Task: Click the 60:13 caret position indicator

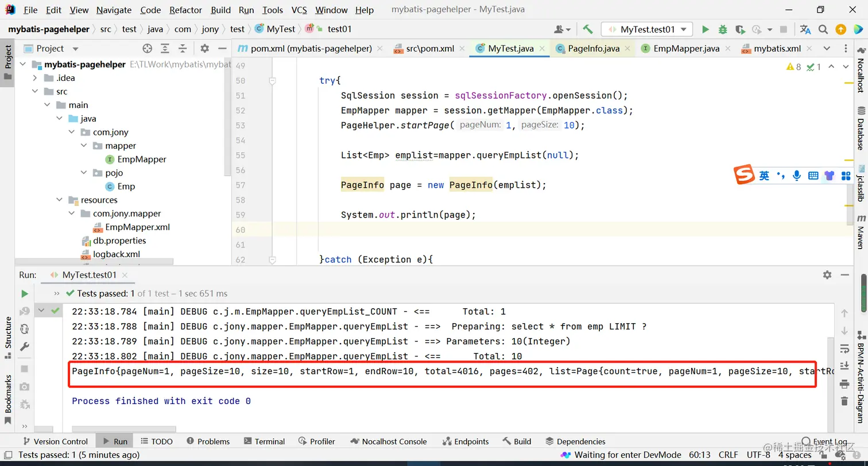Action: pyautogui.click(x=700, y=455)
